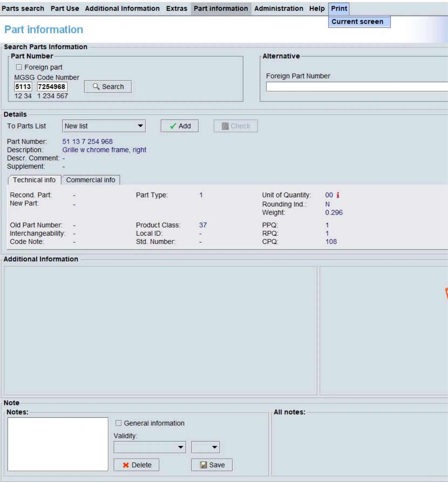Click the Save note button
448x482 pixels.
[212, 465]
